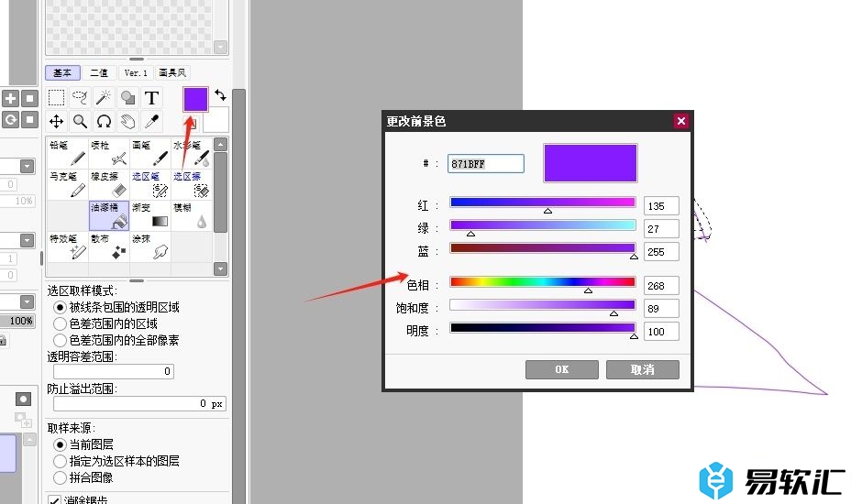Viewport: 851px width, 504px height.
Task: Select the zoom magnifier tool
Action: click(81, 122)
